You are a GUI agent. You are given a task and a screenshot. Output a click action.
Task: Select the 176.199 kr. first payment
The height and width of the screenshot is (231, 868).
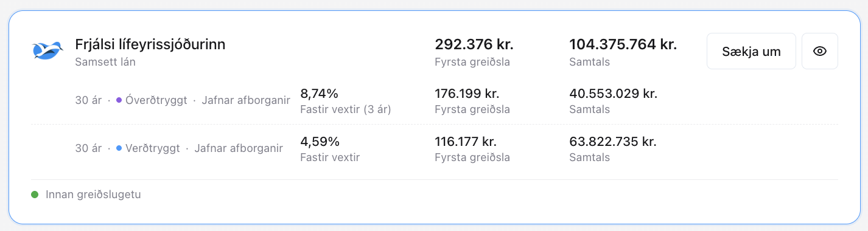point(466,94)
